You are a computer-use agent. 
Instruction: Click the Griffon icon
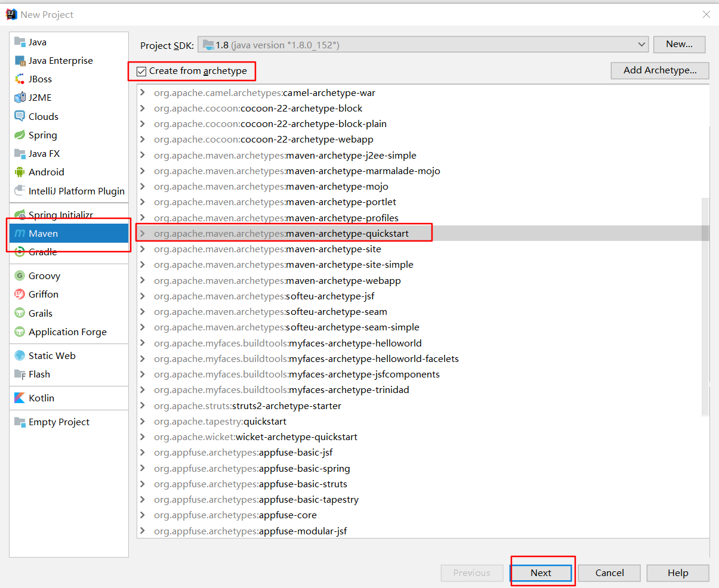(x=20, y=295)
